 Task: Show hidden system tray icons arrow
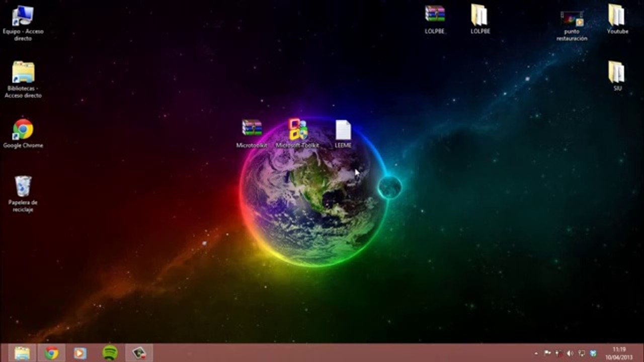[x=536, y=353]
